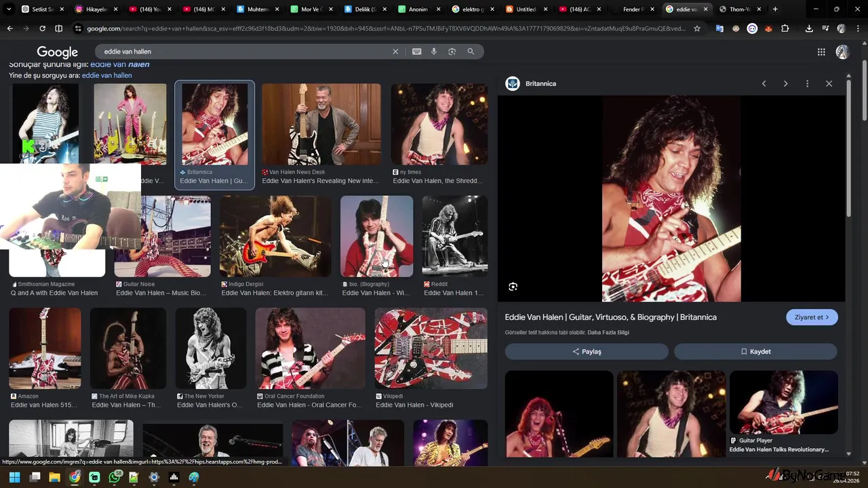
Task: Click the 'Ziyaret et' visit button
Action: click(812, 317)
